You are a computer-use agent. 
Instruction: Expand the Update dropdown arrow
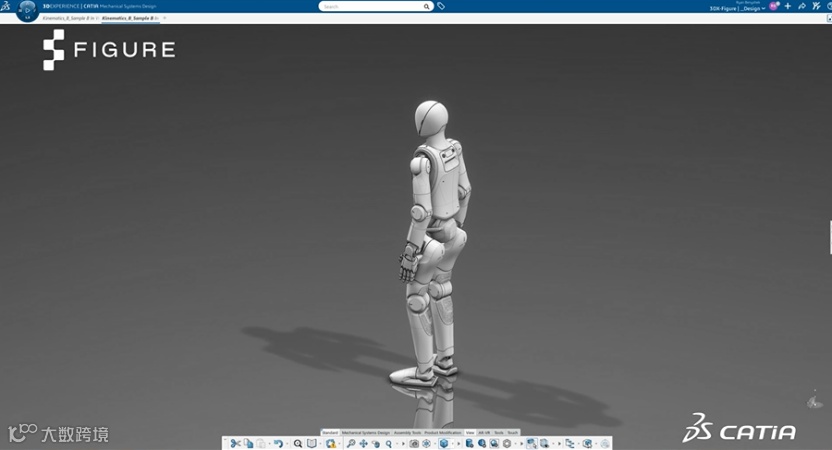coord(340,444)
